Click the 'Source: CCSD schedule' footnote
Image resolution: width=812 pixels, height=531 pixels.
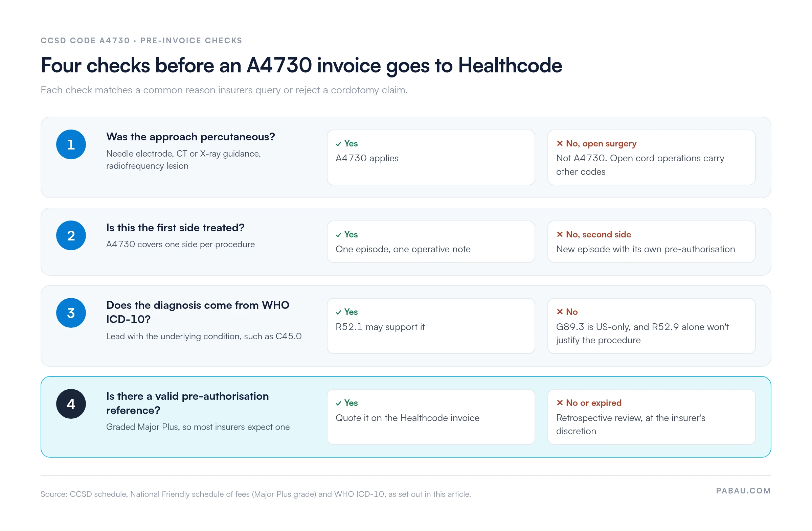[255, 494]
